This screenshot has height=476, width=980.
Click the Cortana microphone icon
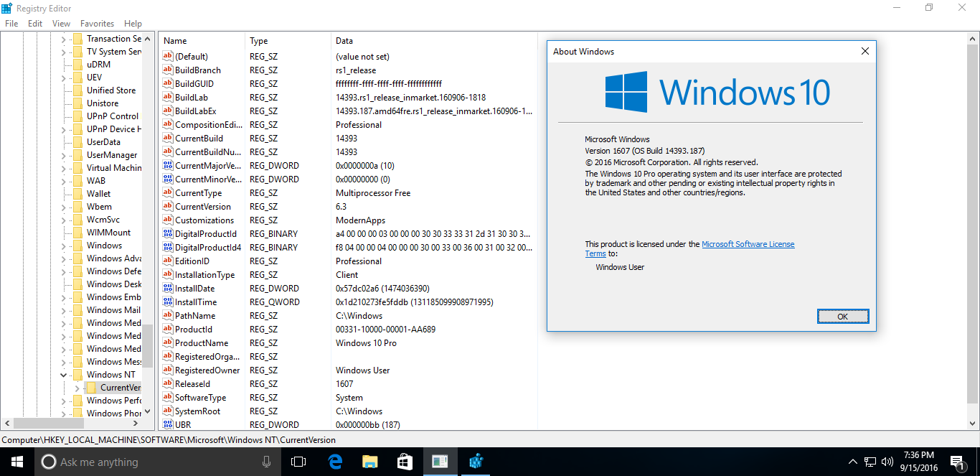(267, 462)
